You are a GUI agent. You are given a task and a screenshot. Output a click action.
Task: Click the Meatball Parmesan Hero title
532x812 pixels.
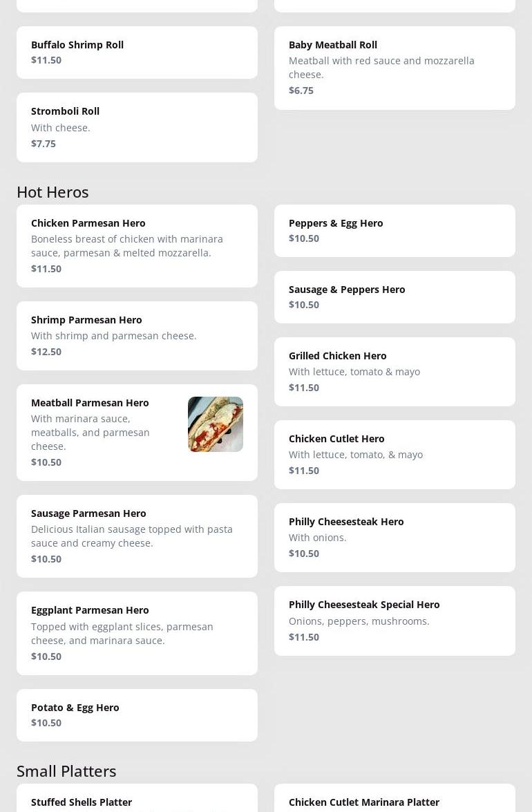[x=90, y=402]
